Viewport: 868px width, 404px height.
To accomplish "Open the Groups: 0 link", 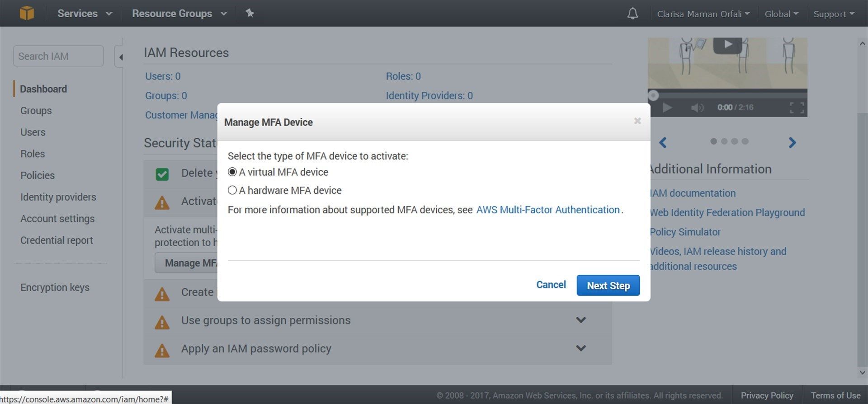I will click(166, 96).
